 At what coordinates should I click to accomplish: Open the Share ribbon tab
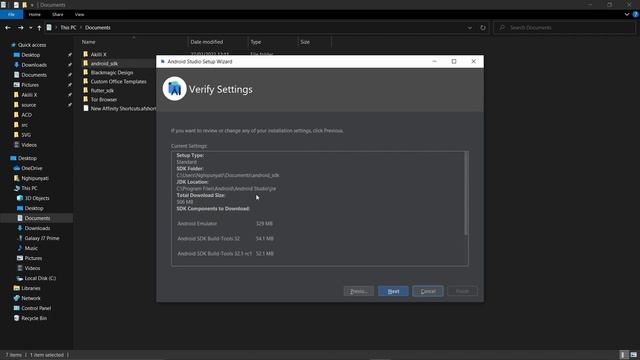[58, 14]
